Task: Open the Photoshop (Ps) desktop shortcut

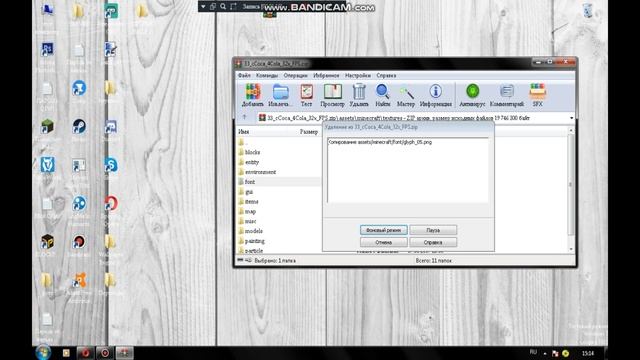Action: (47, 49)
